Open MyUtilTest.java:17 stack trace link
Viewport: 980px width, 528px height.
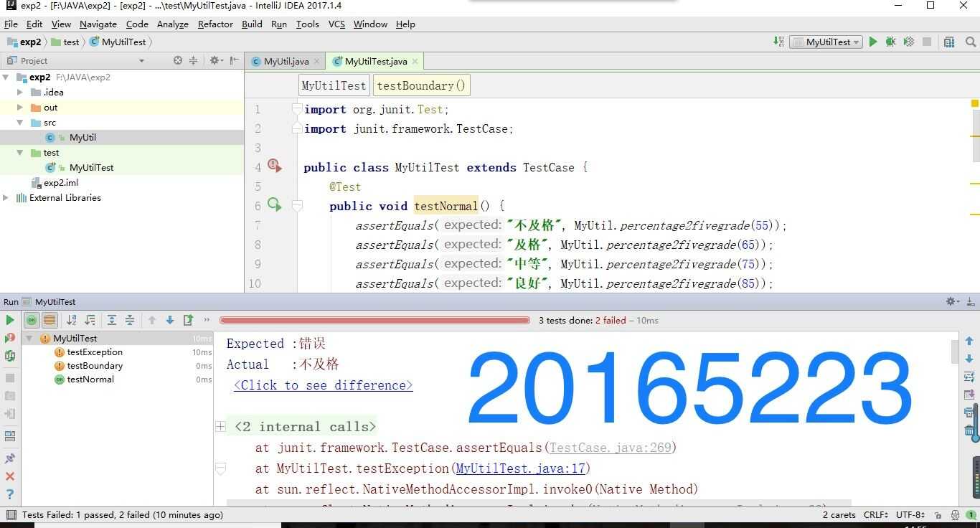point(521,468)
